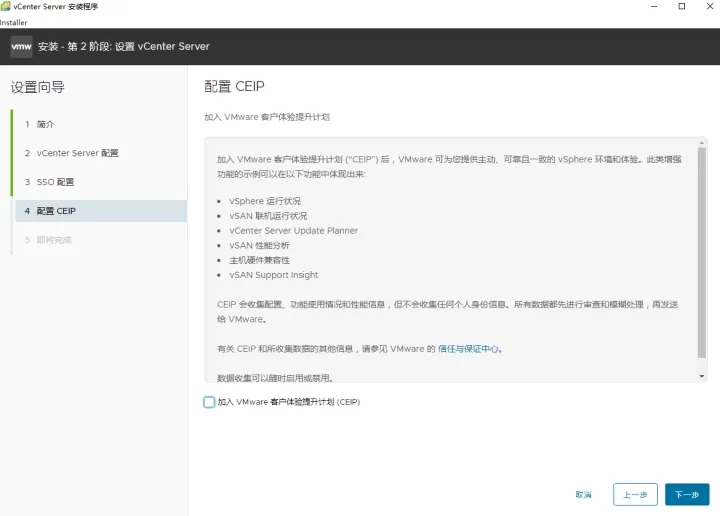Click the 设置向导 sidebar heading
This screenshot has height=516, width=720.
38,87
